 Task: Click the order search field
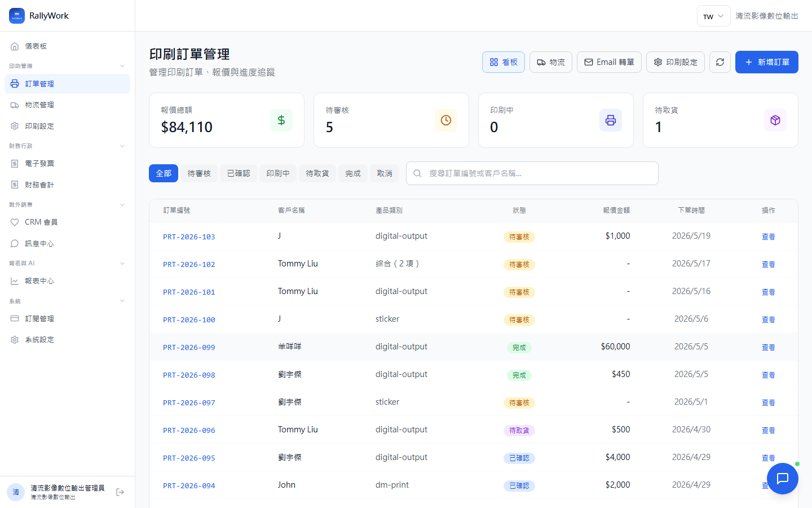(532, 173)
